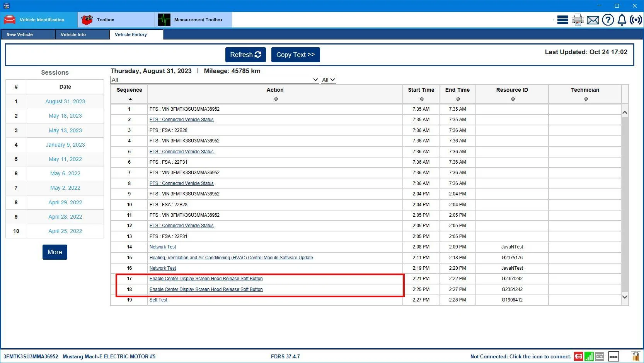The height and width of the screenshot is (363, 644).
Task: Open the HVAC Control Module Software Update link
Action: 231,258
